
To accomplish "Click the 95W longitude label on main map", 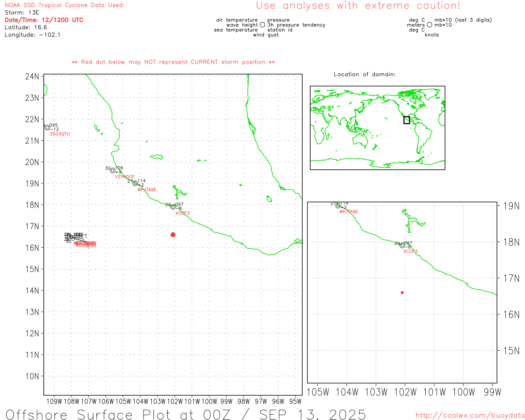I will tap(295, 402).
